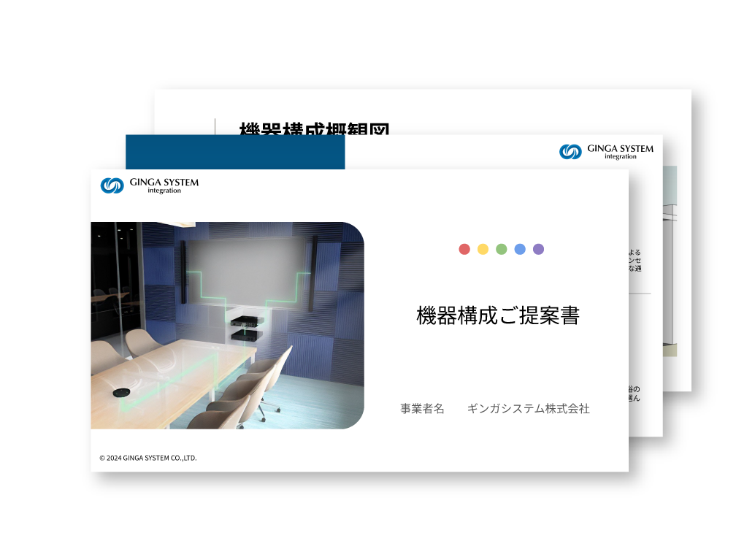Click the ギンガシステム株式会社 company name
The height and width of the screenshot is (560, 755).
[528, 409]
